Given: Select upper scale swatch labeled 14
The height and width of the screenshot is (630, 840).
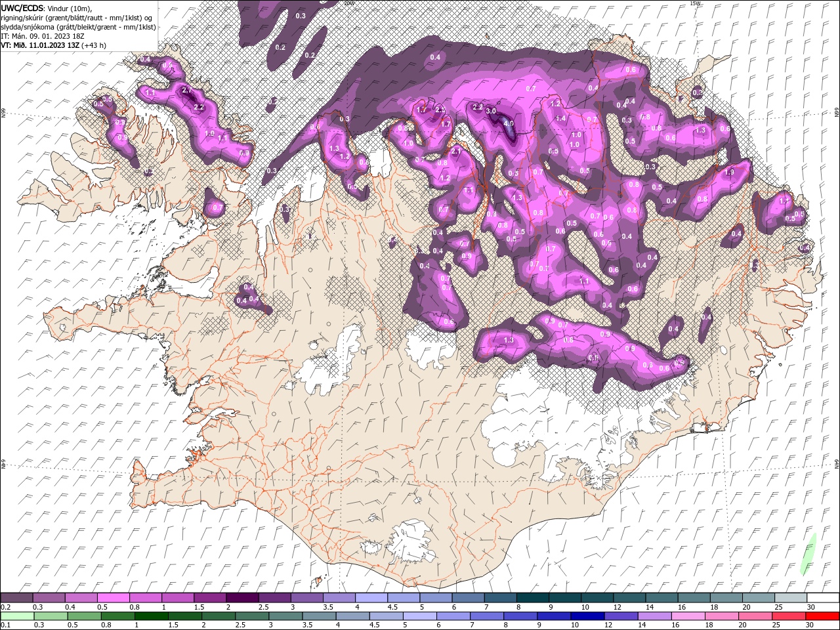Looking at the screenshot, I should [661, 598].
